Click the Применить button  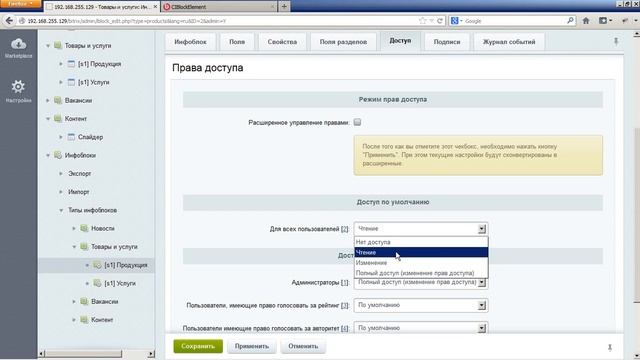pos(252,346)
